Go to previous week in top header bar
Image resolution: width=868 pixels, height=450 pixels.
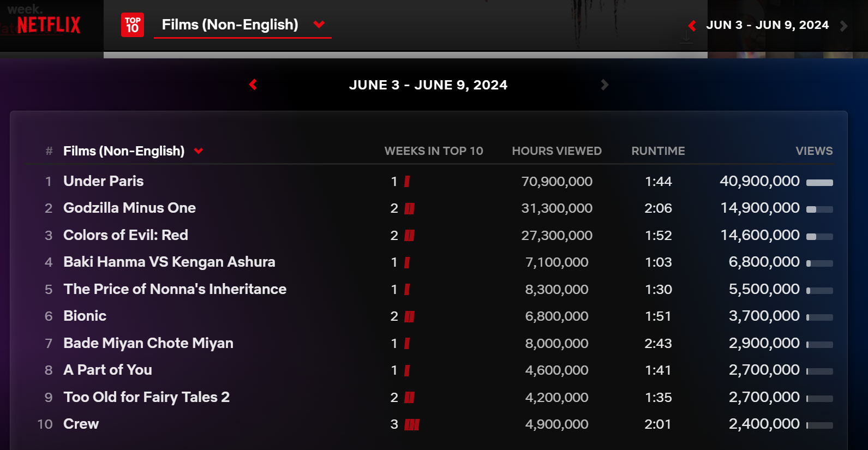[x=692, y=25]
